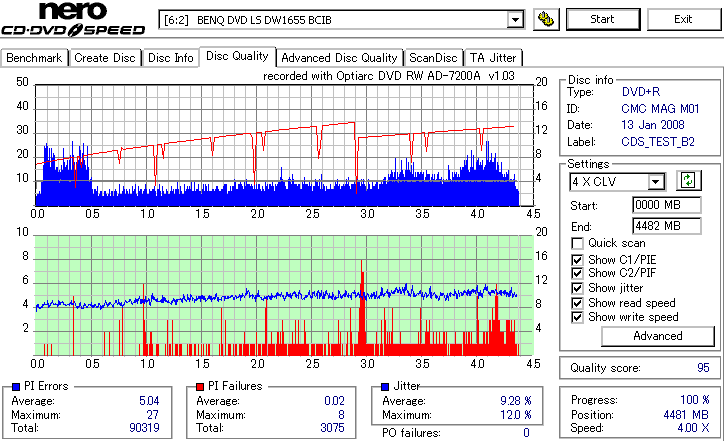Toggle the Quick scan checkbox
This screenshot has width=724, height=441.
(577, 243)
